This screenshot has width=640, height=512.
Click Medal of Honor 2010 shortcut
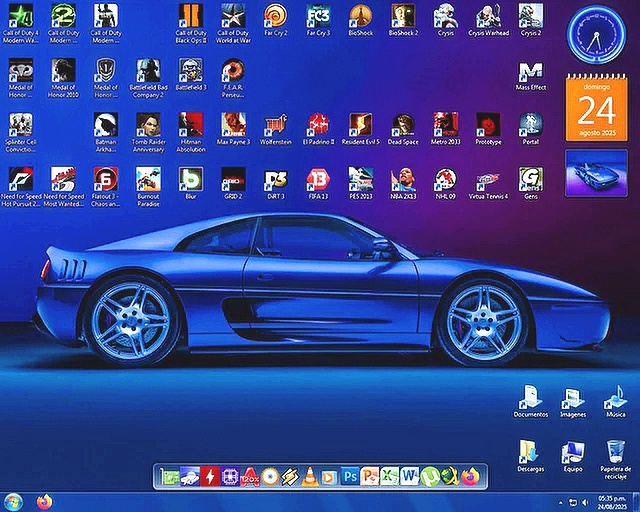63,78
